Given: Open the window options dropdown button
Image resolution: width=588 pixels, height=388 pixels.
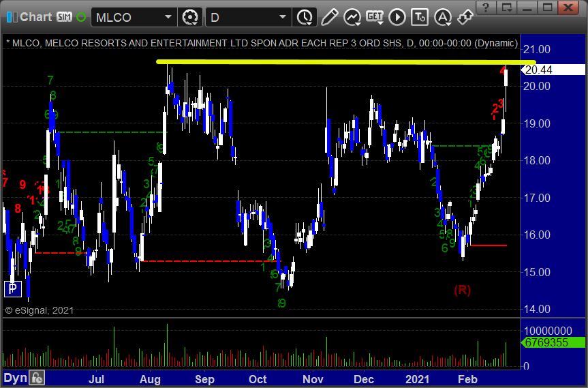Looking at the screenshot, I should [x=507, y=7].
